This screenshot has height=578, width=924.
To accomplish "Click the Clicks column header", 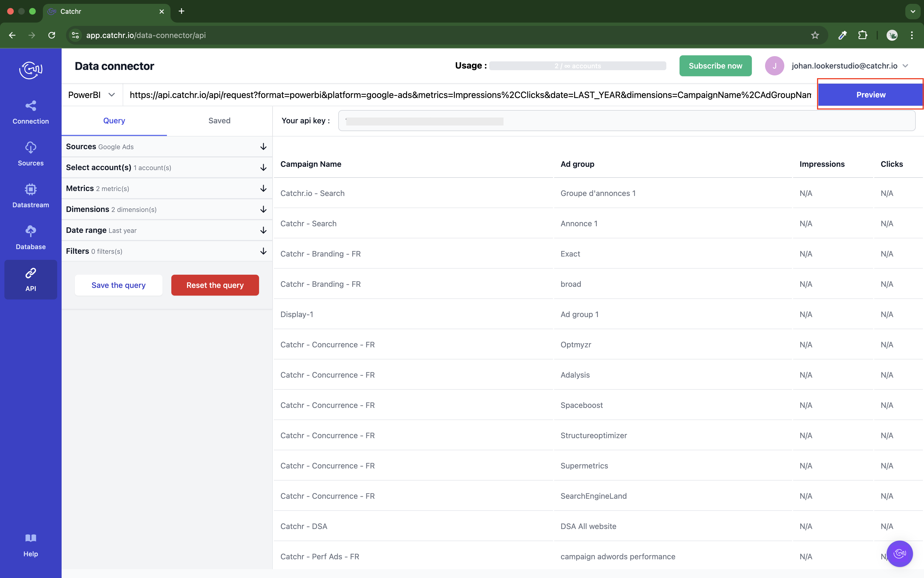I will point(892,164).
